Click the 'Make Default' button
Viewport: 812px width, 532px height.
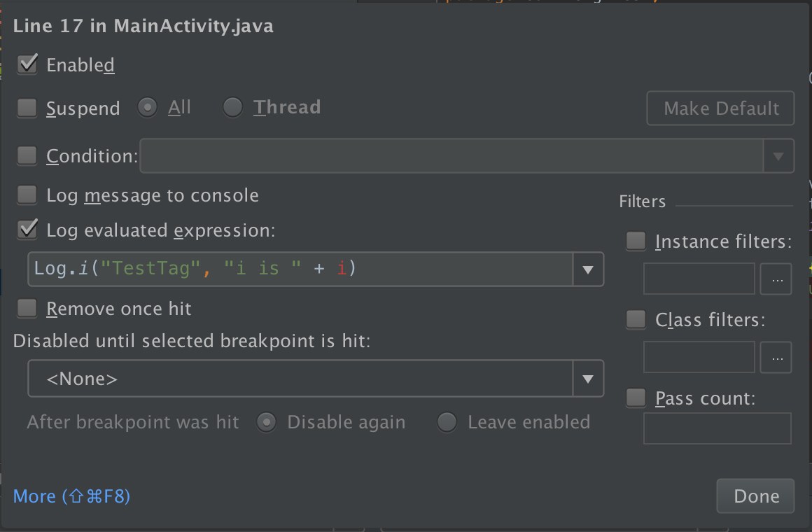click(720, 108)
